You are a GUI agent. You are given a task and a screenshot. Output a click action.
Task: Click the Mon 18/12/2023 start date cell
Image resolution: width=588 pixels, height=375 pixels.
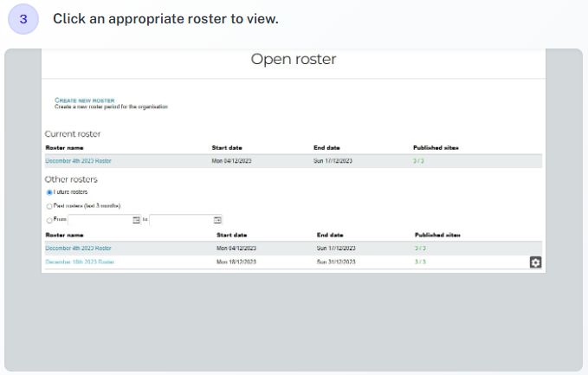pos(236,262)
